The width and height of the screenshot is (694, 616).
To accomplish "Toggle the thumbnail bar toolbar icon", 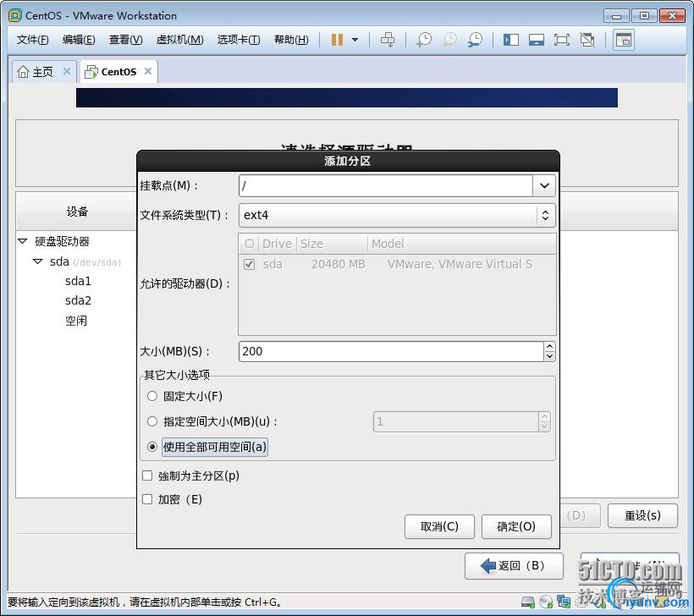I will click(x=537, y=40).
